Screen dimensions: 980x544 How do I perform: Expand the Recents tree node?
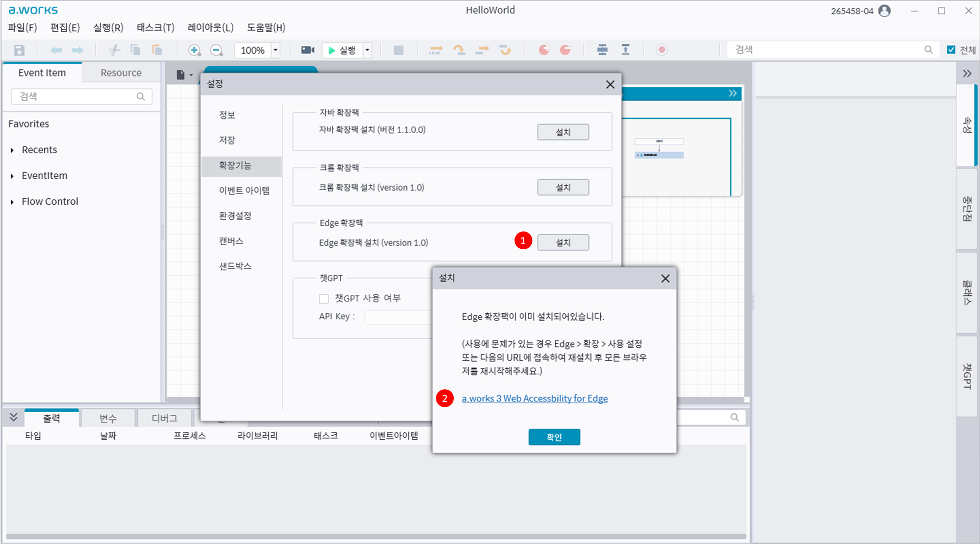(x=12, y=150)
